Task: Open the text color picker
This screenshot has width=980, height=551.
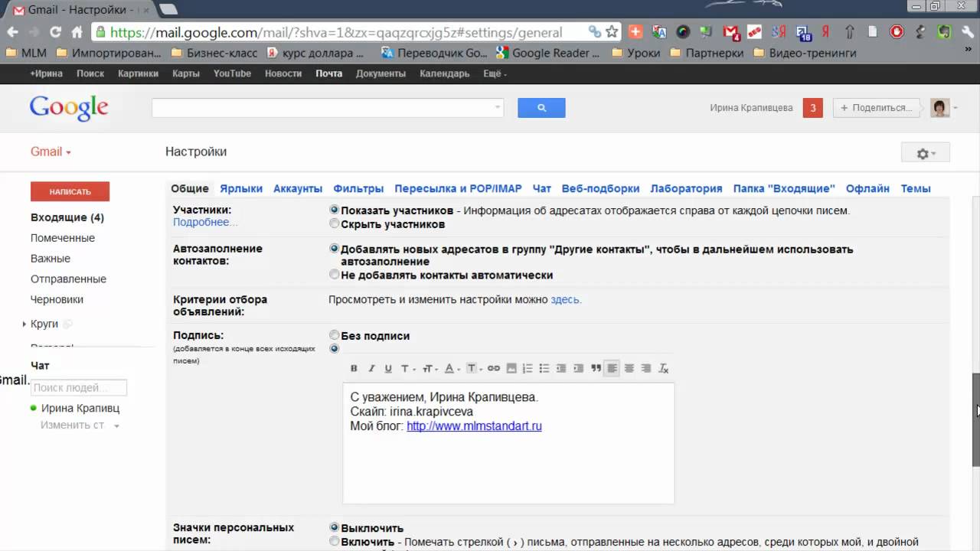Action: [452, 368]
